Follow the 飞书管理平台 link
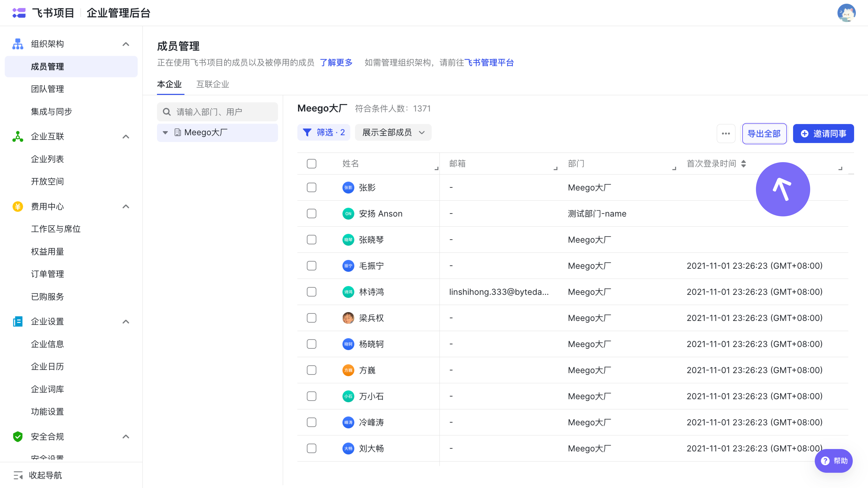Image resolution: width=868 pixels, height=488 pixels. (x=489, y=63)
